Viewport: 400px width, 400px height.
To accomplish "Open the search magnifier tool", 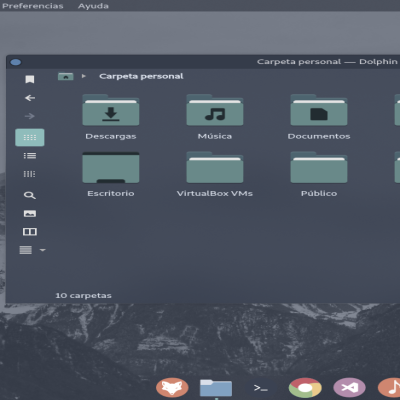I will [x=30, y=195].
